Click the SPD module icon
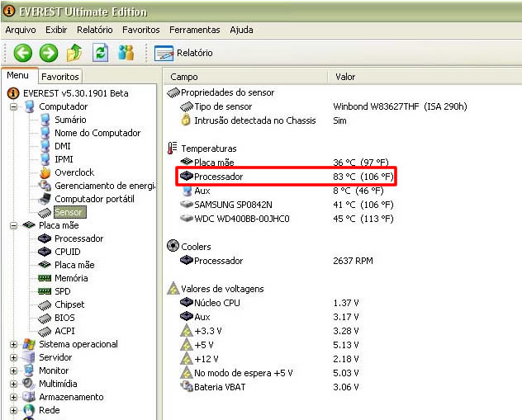The height and width of the screenshot is (420, 522). click(45, 291)
